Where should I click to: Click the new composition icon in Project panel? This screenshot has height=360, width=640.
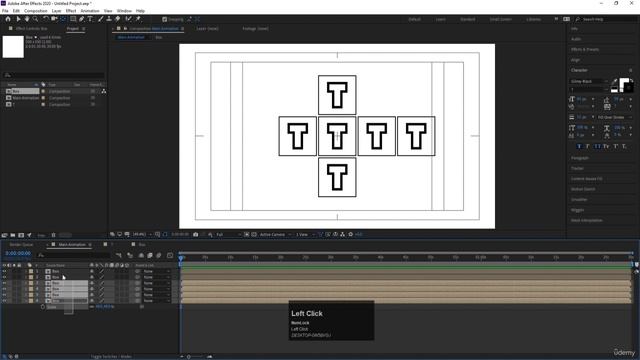pyautogui.click(x=21, y=235)
